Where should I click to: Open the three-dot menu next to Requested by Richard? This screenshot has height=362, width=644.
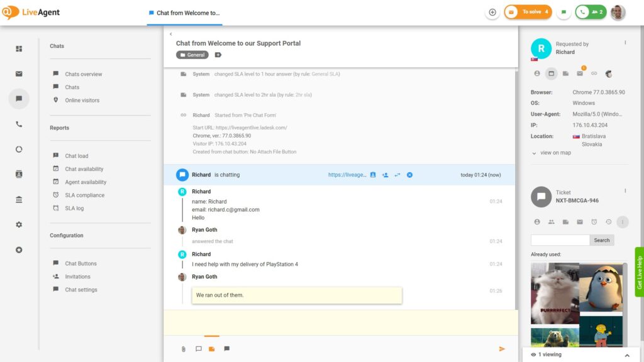point(625,41)
